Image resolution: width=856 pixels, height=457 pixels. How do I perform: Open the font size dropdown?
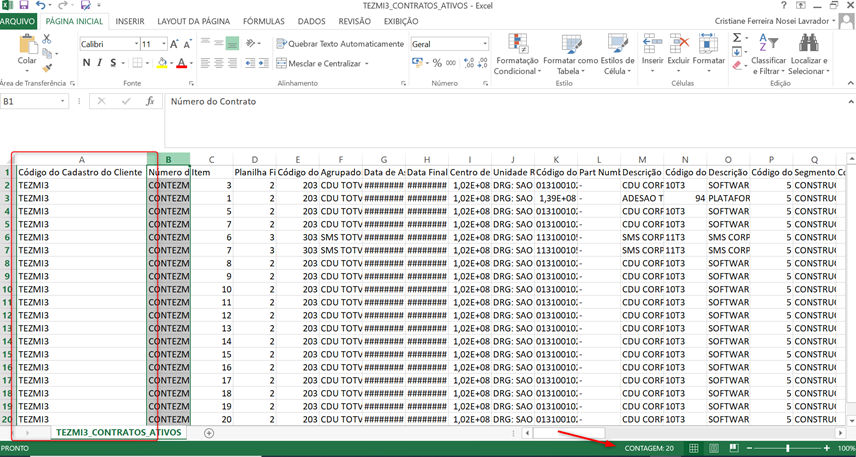[164, 44]
